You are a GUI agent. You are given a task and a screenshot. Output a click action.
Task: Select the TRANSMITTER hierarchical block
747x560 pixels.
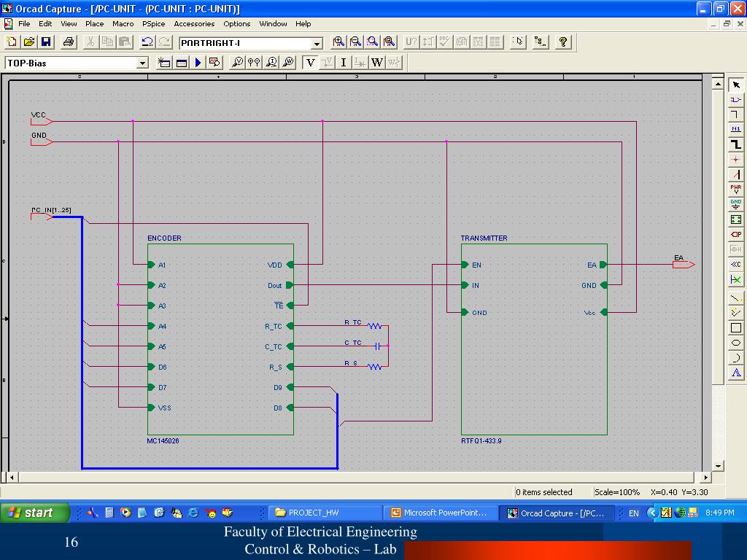coord(534,340)
